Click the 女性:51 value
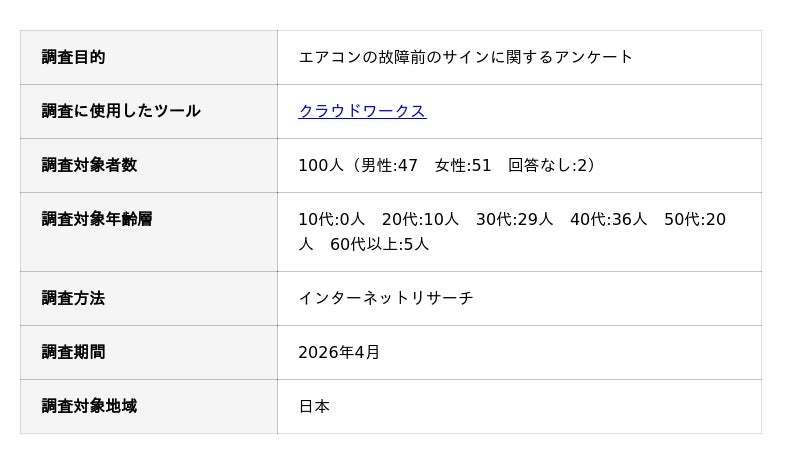The width and height of the screenshot is (800, 464). (x=463, y=165)
